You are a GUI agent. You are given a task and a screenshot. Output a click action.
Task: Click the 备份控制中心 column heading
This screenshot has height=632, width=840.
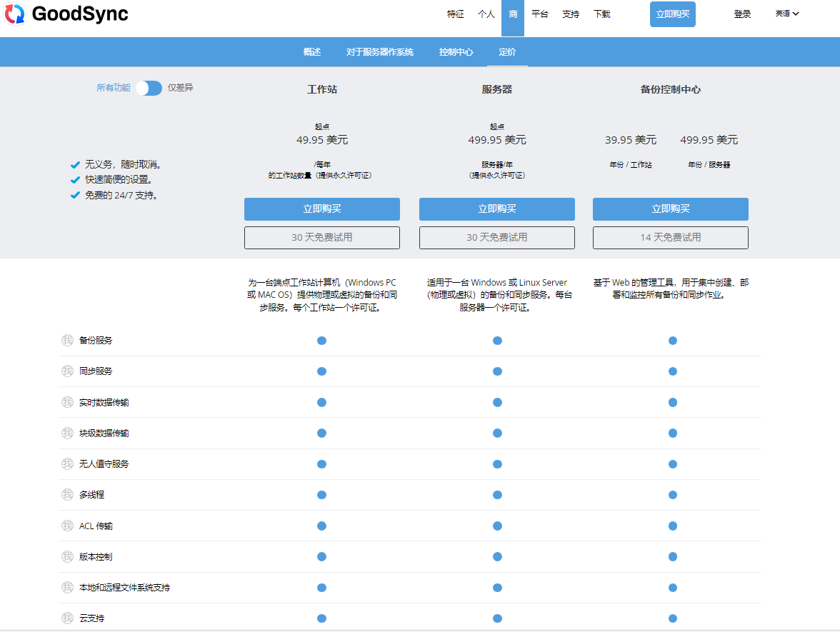[670, 89]
